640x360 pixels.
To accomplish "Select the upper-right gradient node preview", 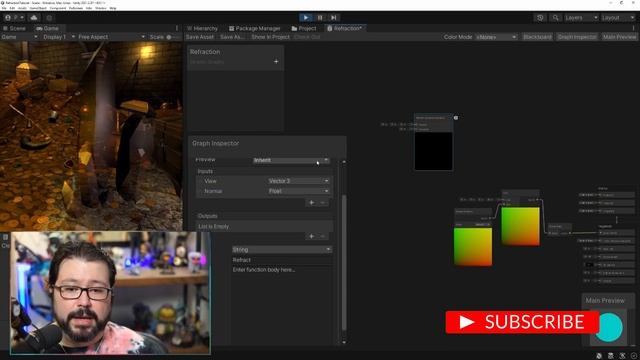I will (x=520, y=226).
